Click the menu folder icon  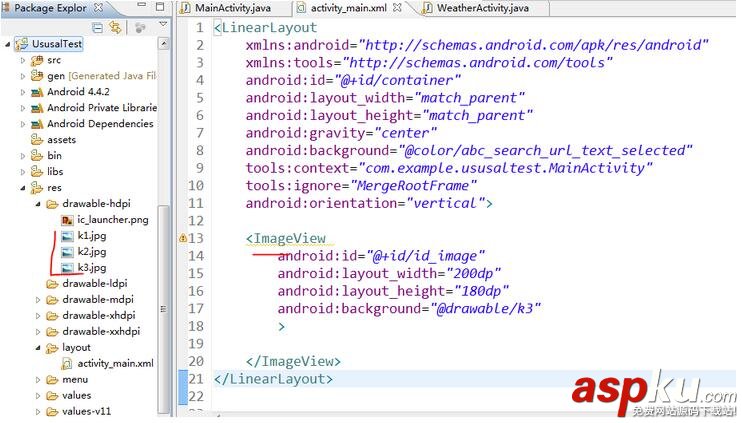[52, 380]
